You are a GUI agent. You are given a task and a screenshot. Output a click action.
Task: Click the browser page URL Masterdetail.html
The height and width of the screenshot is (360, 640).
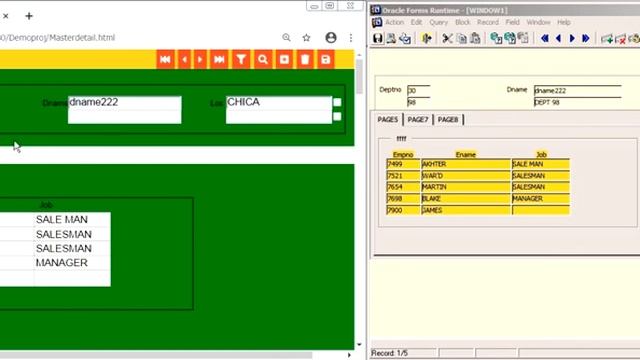(57, 38)
